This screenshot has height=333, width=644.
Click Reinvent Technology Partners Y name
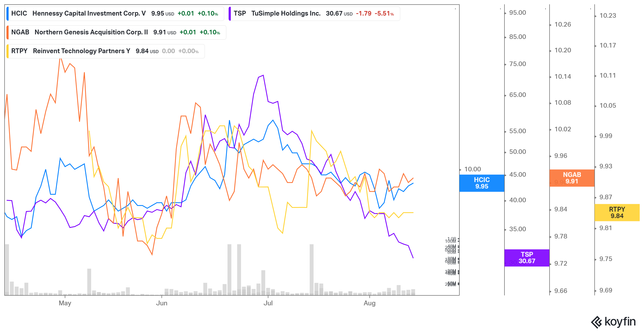click(x=82, y=51)
